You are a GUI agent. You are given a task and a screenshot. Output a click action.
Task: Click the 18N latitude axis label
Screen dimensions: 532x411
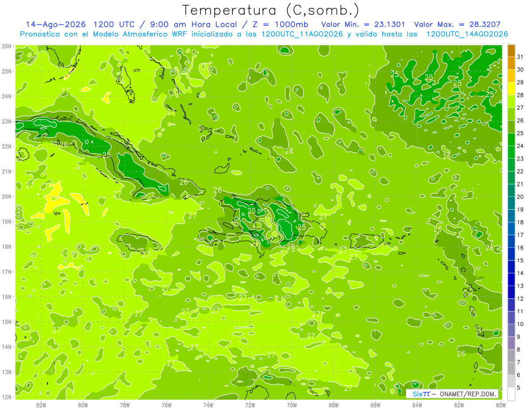click(7, 247)
